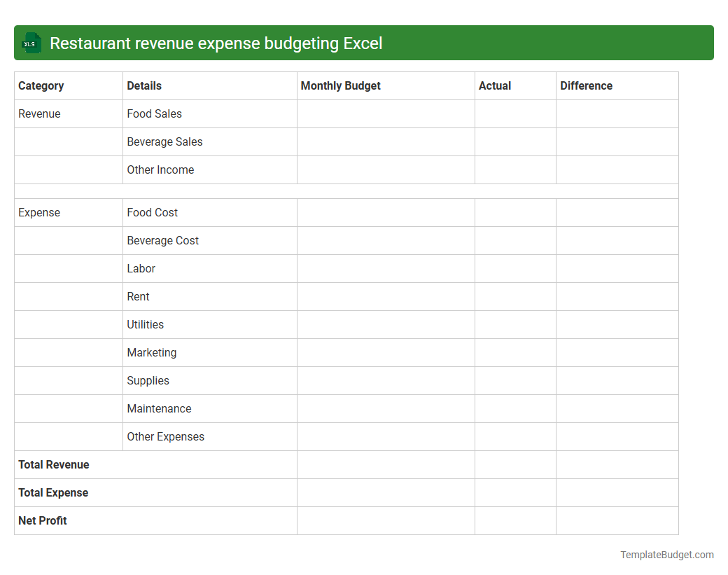Select the Other Income cell
This screenshot has width=728, height=575.
tap(160, 169)
